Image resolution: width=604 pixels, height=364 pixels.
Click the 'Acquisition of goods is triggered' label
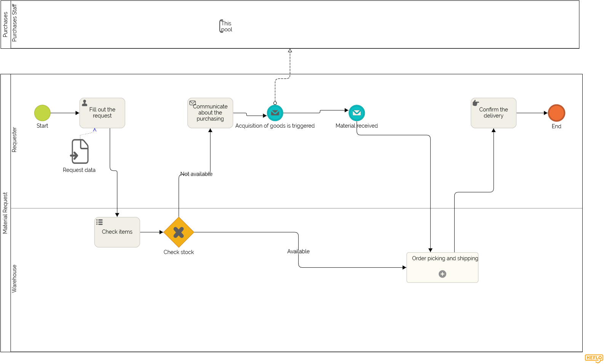275,126
